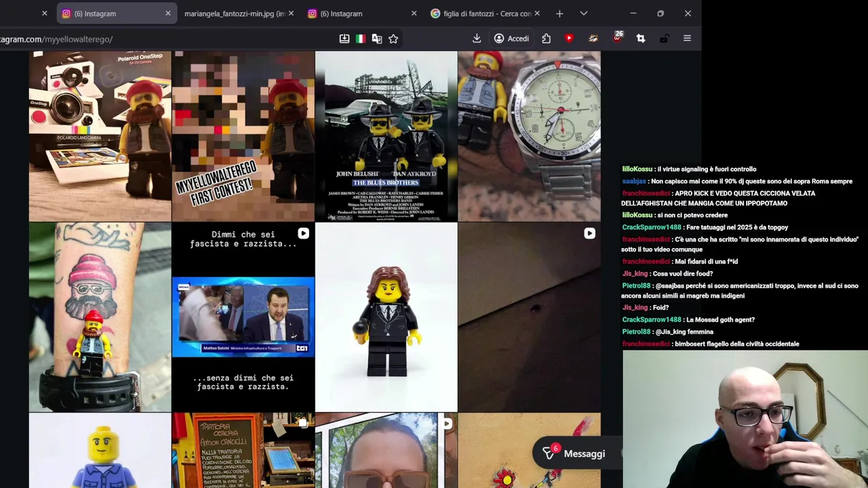Click the translate page icon in the address bar
Image resolution: width=868 pixels, height=488 pixels.
pyautogui.click(x=377, y=39)
